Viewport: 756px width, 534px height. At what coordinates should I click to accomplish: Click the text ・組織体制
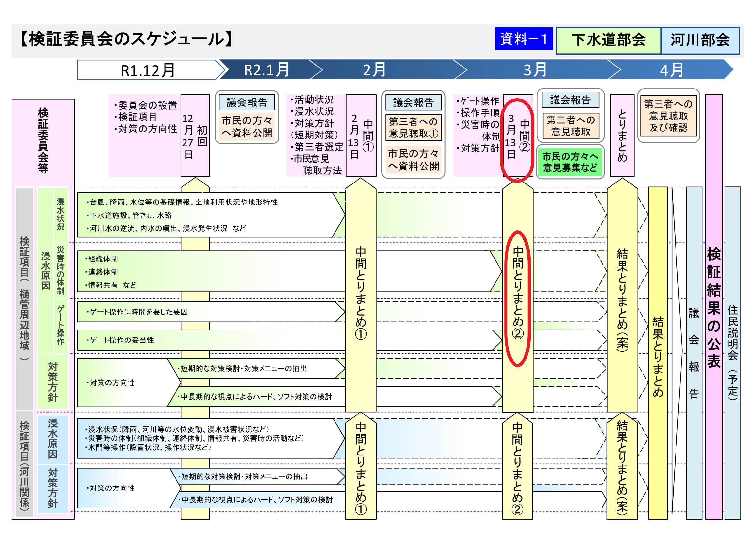(101, 259)
